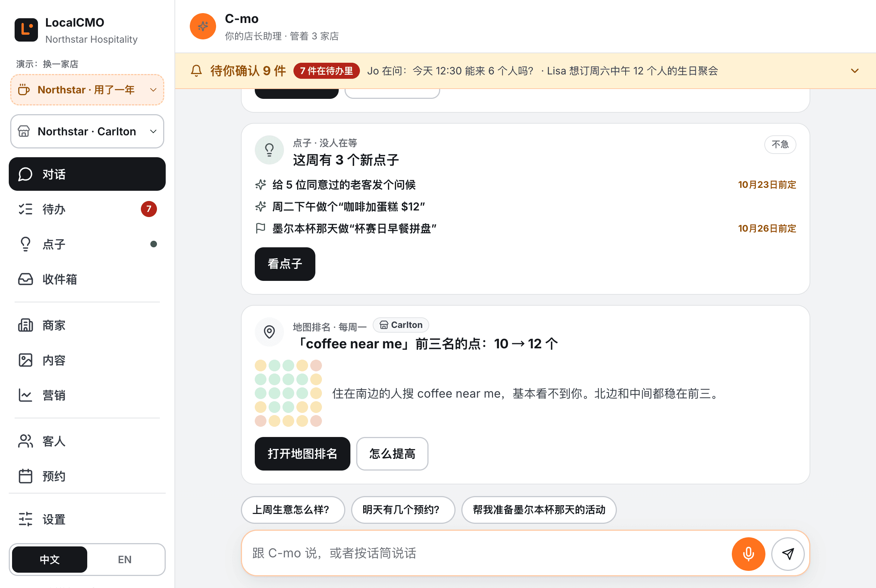This screenshot has height=588, width=876.
Task: Go to 点子 in the sidebar
Action: (87, 244)
